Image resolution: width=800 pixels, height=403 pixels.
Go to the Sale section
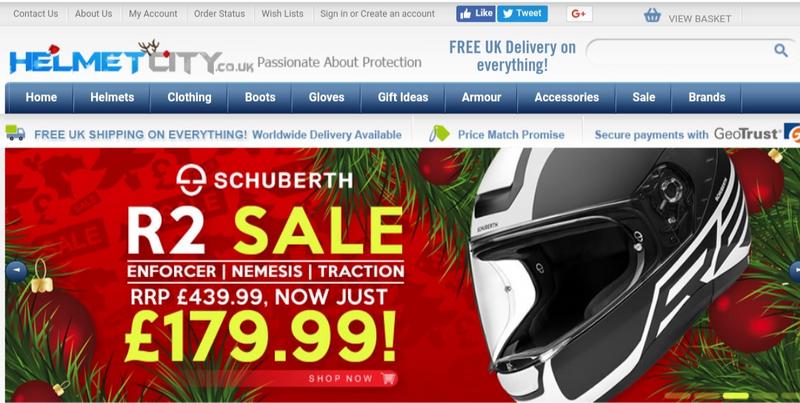[643, 97]
